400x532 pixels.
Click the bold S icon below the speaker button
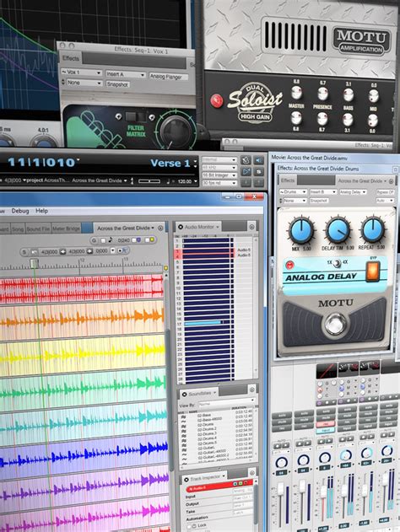[258, 171]
